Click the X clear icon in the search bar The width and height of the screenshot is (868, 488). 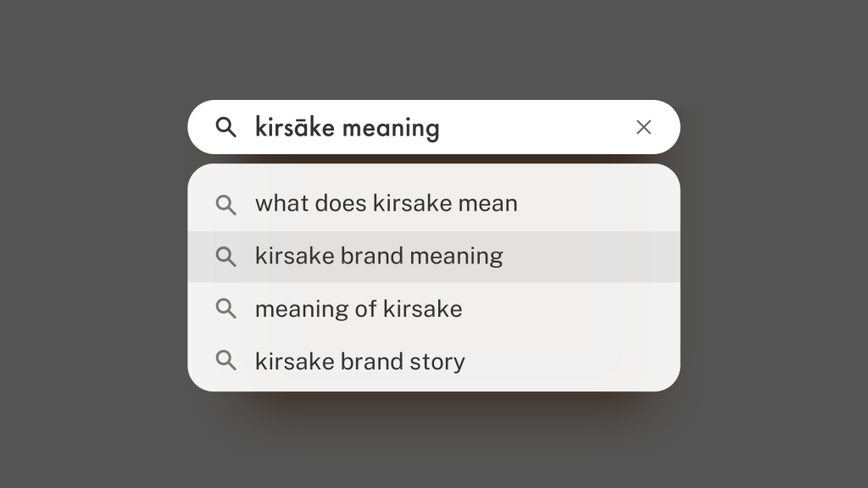[x=643, y=127]
